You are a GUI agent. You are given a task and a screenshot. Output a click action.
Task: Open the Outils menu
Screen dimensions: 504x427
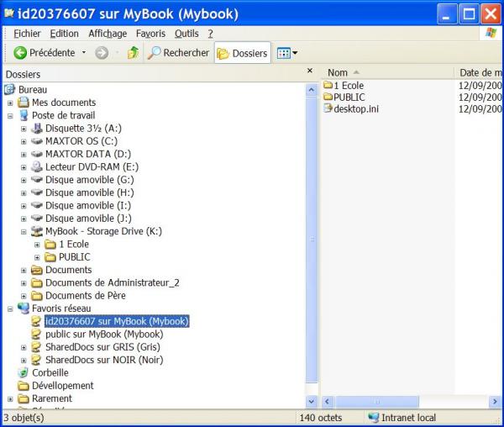[186, 34]
